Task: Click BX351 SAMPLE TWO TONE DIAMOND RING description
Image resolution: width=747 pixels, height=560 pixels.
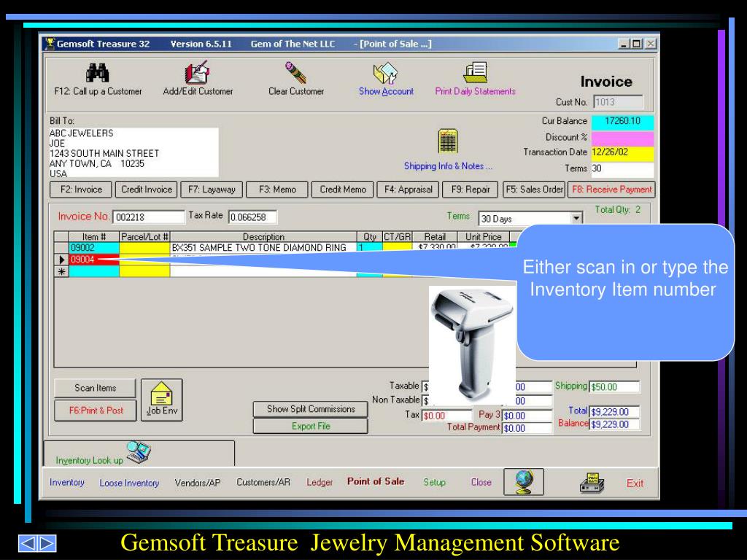Action: pos(263,248)
